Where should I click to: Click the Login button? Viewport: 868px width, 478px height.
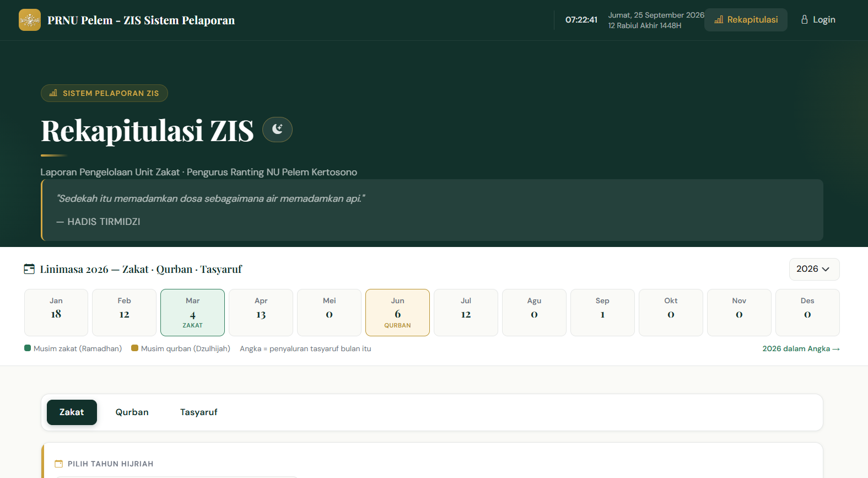(x=818, y=20)
